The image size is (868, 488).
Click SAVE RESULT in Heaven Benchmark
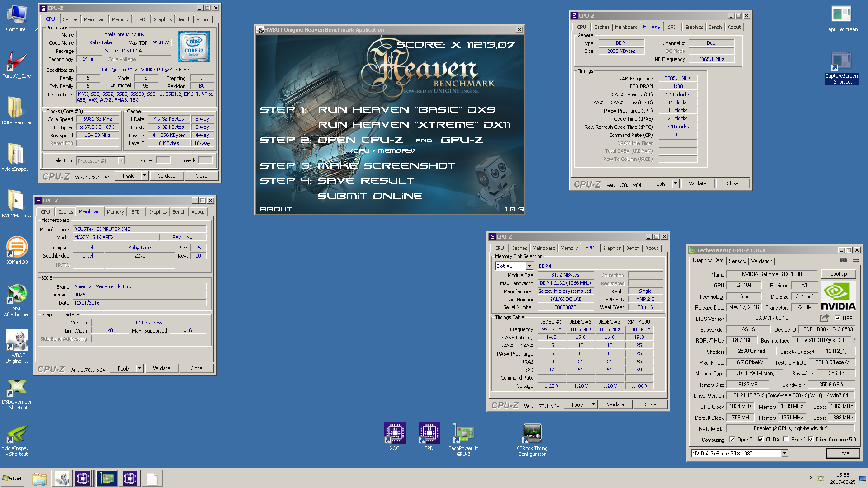[366, 181]
